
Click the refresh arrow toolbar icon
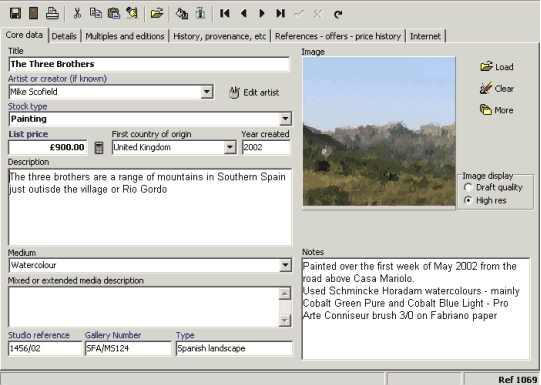338,14
